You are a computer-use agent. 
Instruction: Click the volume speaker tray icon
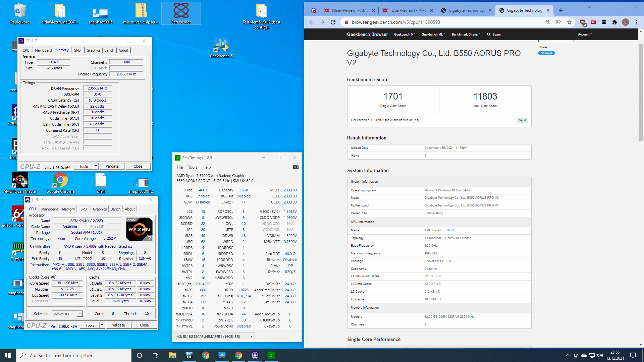(x=600, y=355)
